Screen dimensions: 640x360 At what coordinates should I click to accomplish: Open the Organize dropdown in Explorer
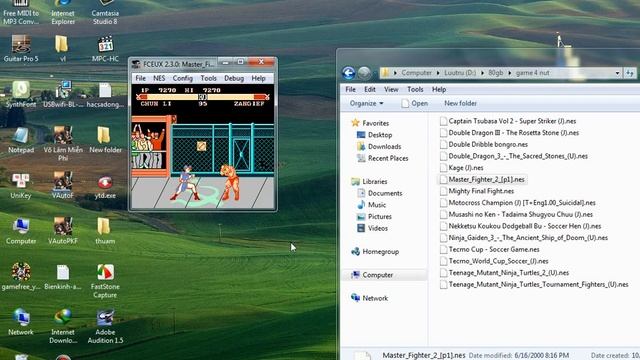[367, 104]
